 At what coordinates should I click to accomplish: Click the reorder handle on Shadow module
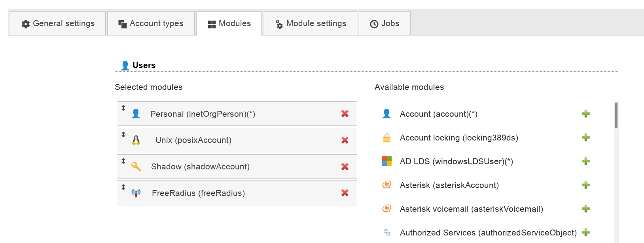click(123, 161)
